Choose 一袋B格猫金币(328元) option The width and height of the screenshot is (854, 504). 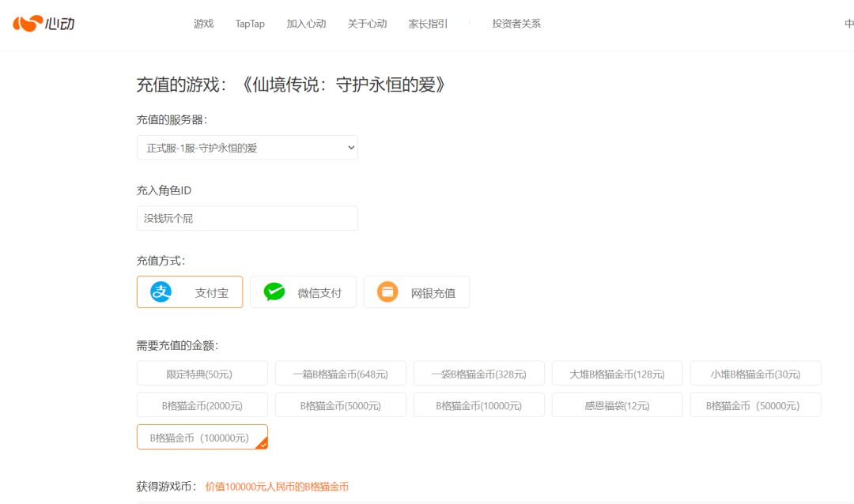pos(478,374)
